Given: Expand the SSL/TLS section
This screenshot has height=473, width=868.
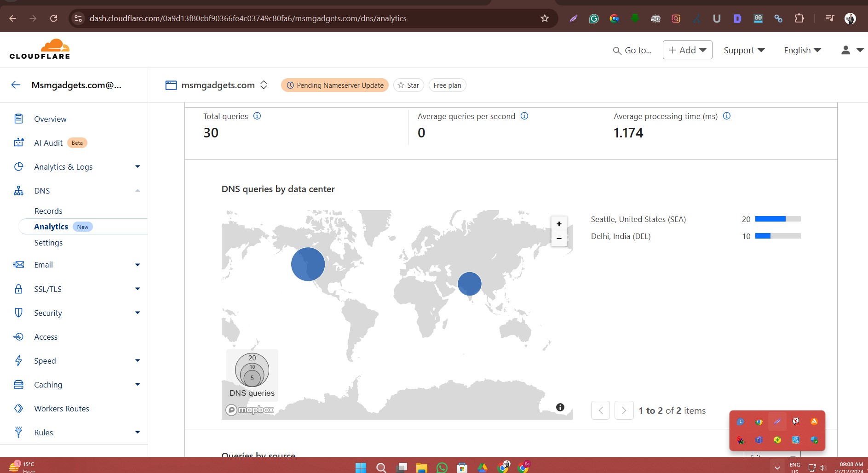Looking at the screenshot, I should (137, 289).
